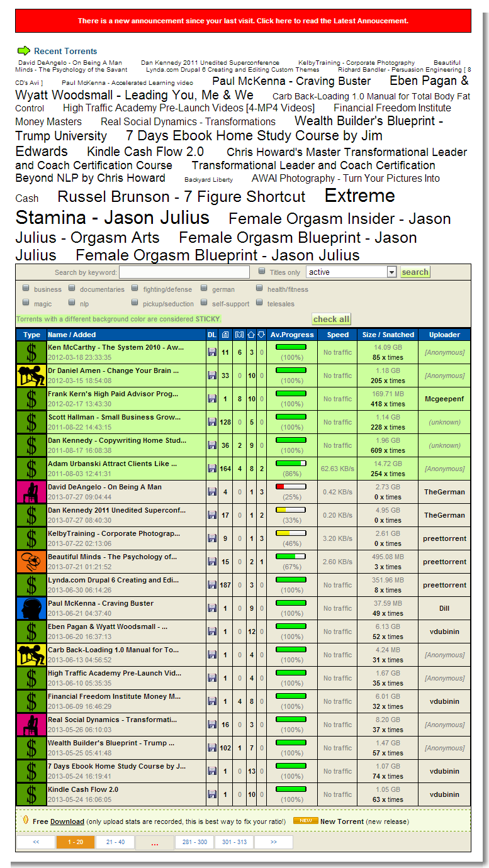Viewport: 489px width, 868px height.
Task: Click the blue head category icon for Paul McKenna
Action: [31, 609]
